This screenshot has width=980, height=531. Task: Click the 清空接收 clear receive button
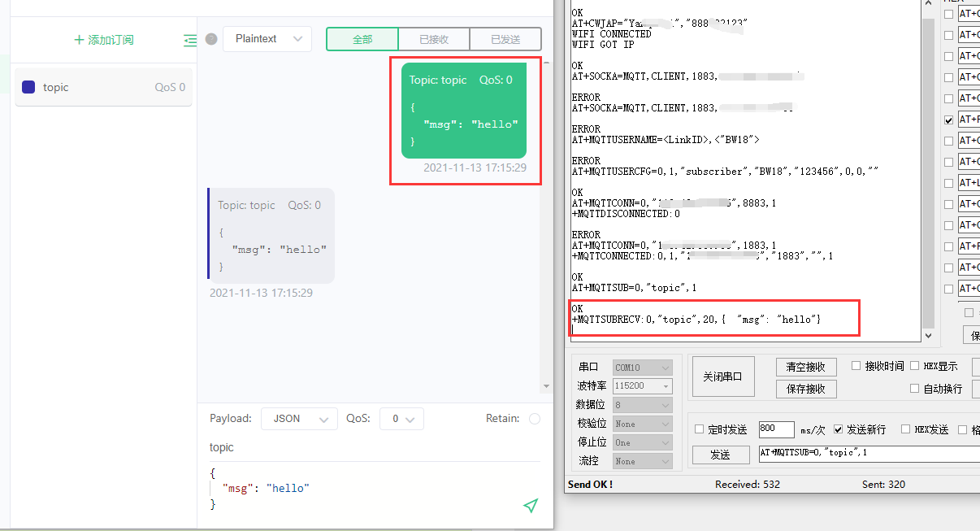click(806, 367)
